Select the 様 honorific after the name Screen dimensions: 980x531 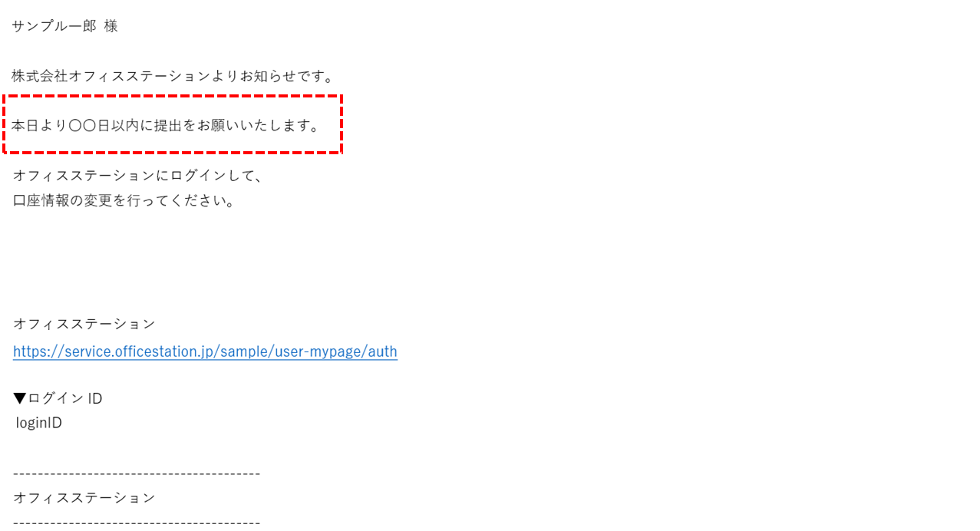[111, 26]
